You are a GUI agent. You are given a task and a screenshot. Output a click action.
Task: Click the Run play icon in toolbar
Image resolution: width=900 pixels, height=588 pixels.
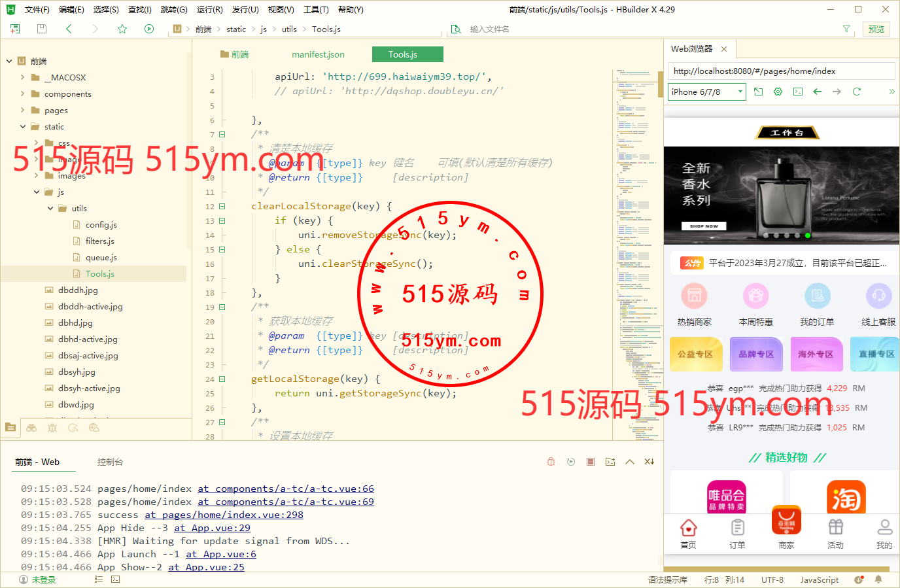(149, 29)
